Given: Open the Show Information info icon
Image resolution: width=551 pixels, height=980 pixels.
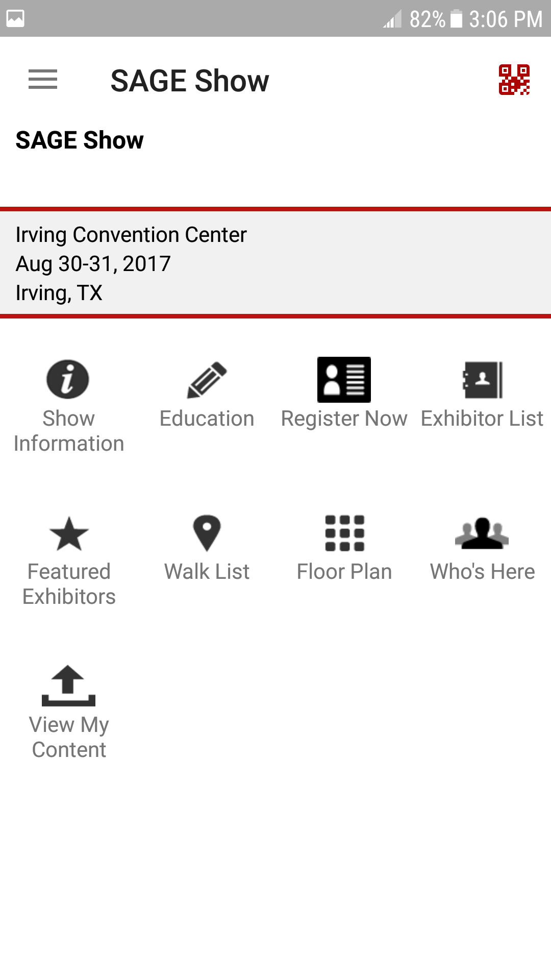Looking at the screenshot, I should (68, 379).
